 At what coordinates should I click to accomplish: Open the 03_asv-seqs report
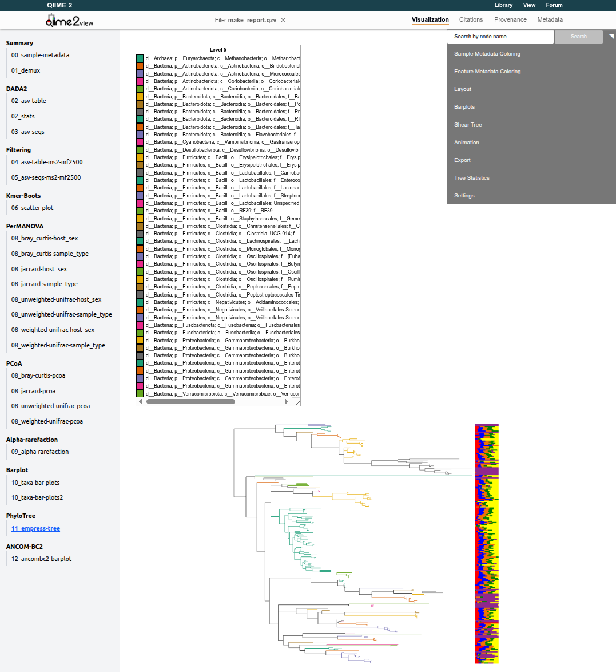point(28,132)
